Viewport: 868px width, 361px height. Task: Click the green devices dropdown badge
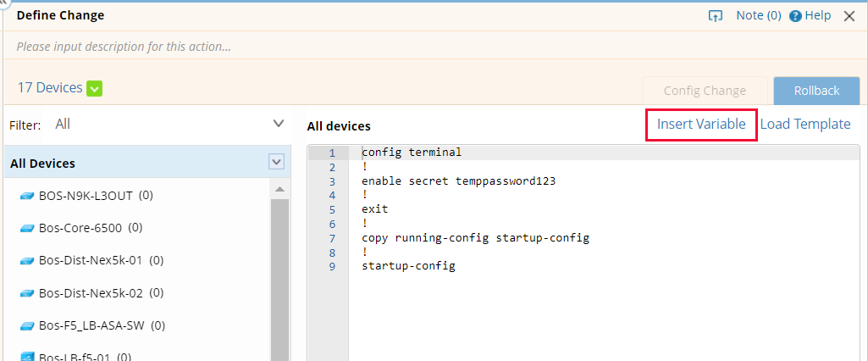[94, 88]
